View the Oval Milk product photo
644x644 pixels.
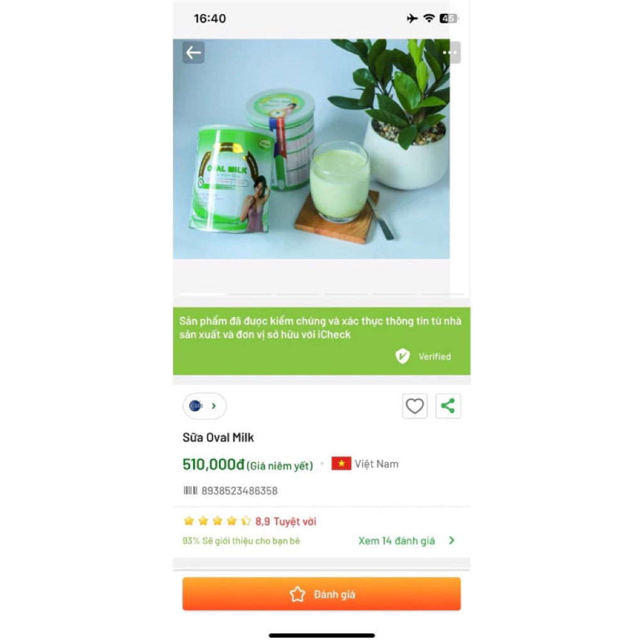point(311,148)
